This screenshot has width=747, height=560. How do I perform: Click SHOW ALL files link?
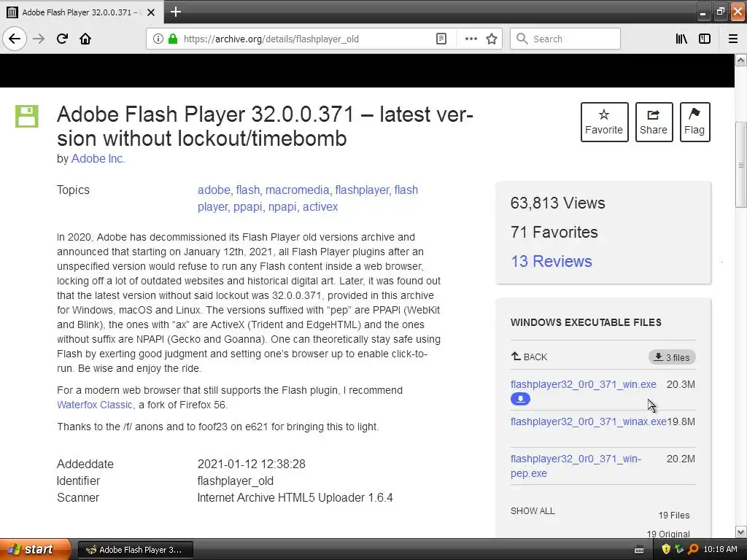[x=533, y=511]
